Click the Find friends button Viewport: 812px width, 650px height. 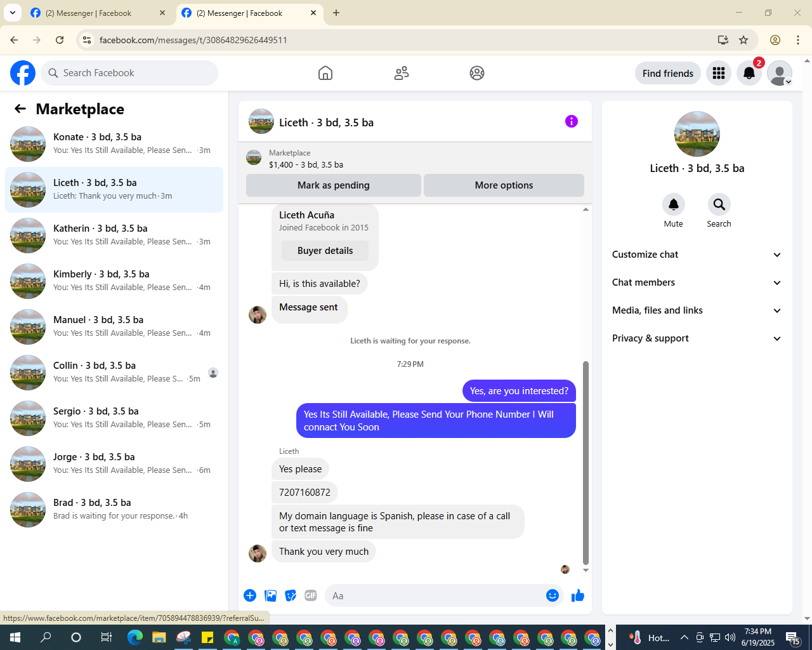668,73
